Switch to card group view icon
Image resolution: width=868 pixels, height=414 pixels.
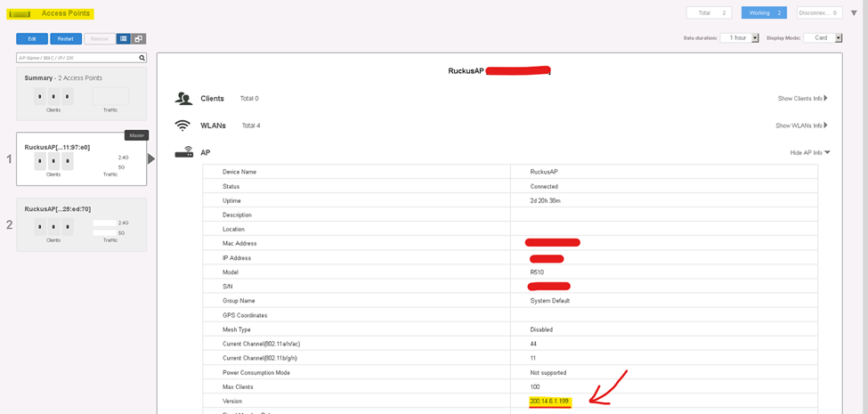tap(138, 39)
